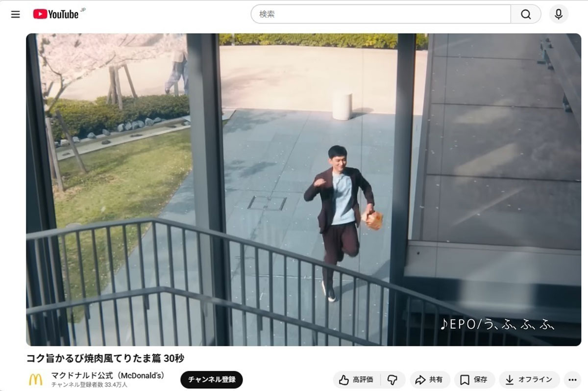Click the McDonald's golden arches channel avatar
Viewport: 588px width, 391px height.
click(36, 379)
